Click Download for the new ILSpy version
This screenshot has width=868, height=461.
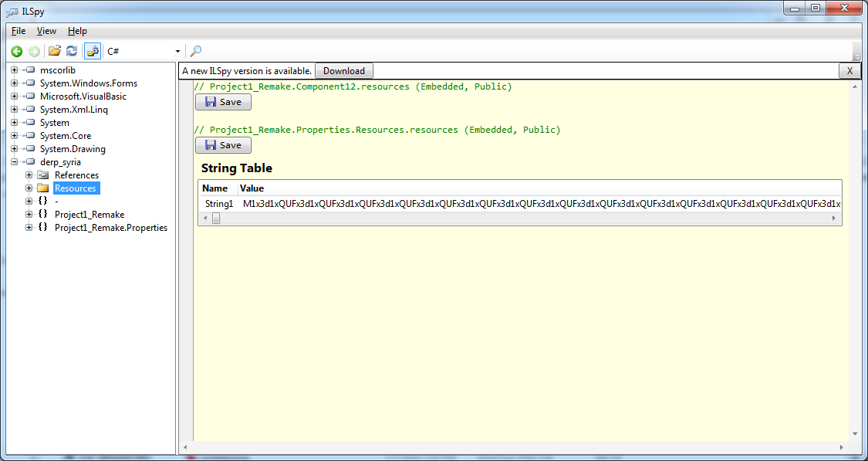click(x=344, y=71)
